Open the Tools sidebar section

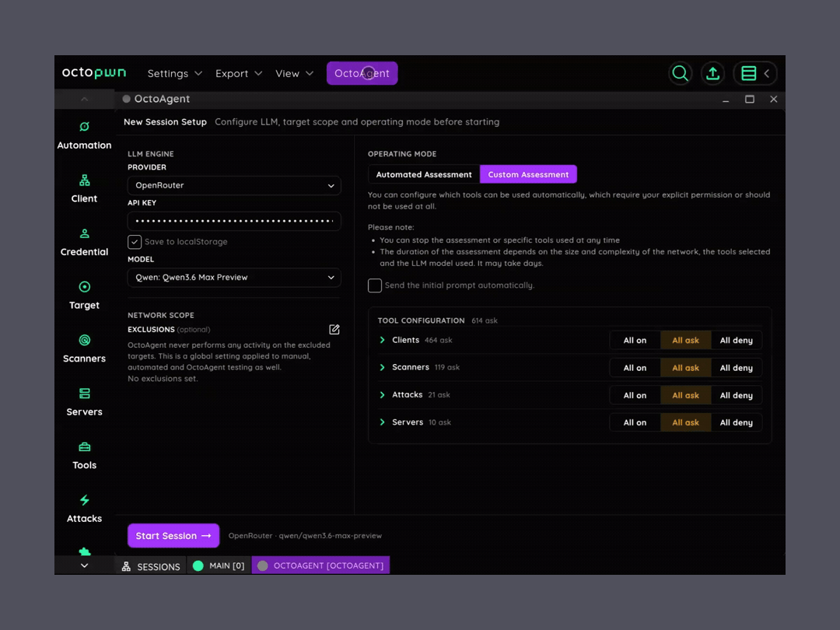(84, 455)
